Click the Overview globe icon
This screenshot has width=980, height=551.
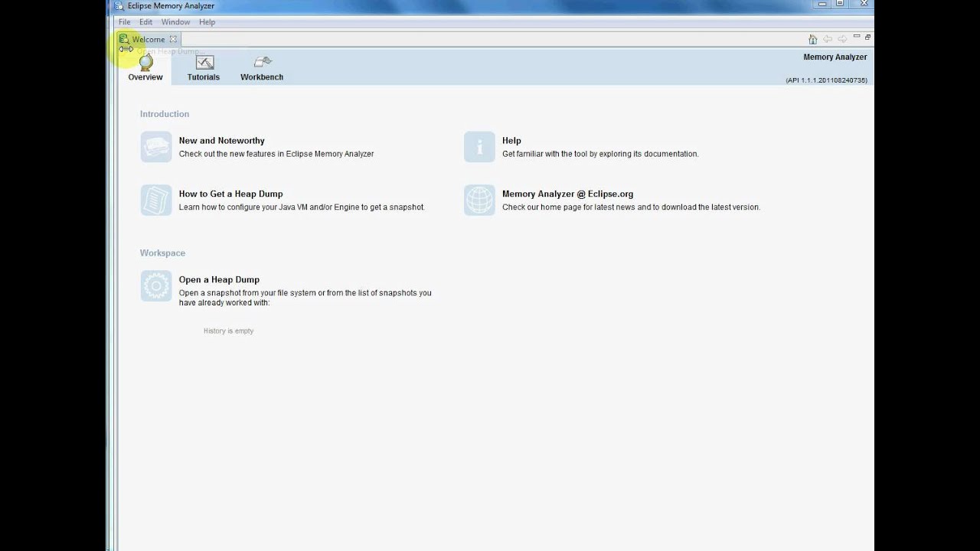[145, 63]
